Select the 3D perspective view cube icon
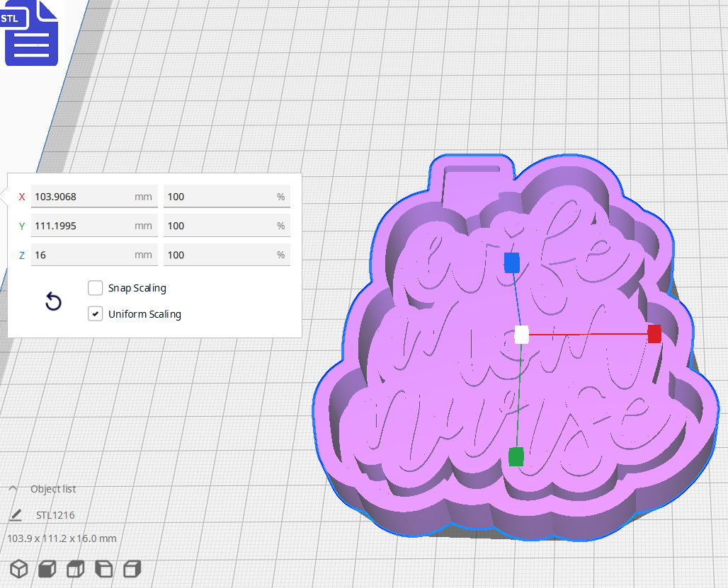Viewport: 728px width, 588px height. pos(18,568)
